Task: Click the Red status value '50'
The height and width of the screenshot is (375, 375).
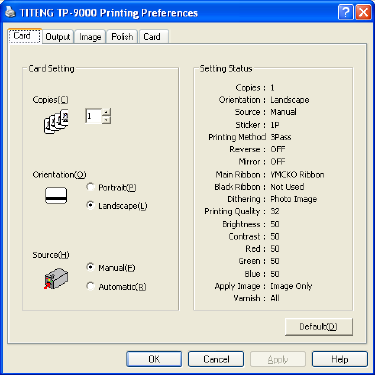Action: point(275,249)
